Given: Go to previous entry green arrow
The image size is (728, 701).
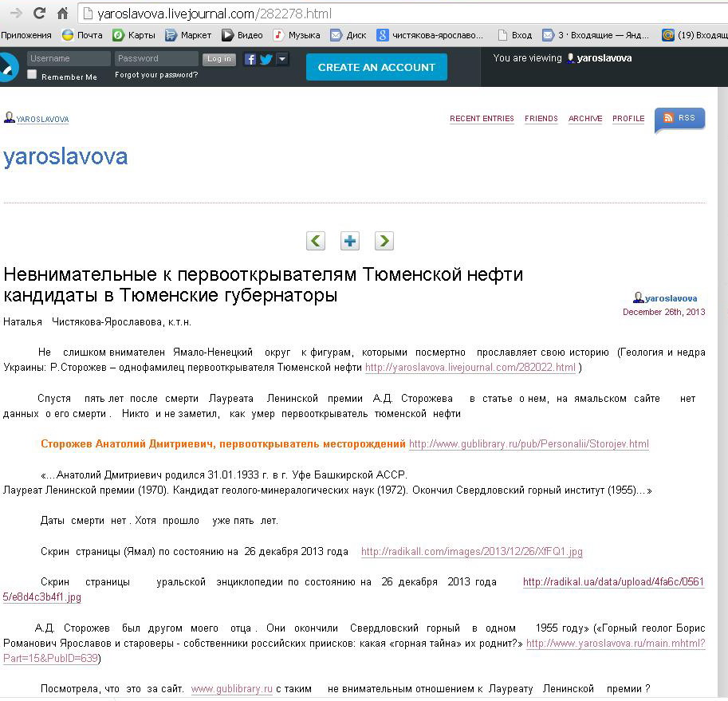Looking at the screenshot, I should [316, 241].
